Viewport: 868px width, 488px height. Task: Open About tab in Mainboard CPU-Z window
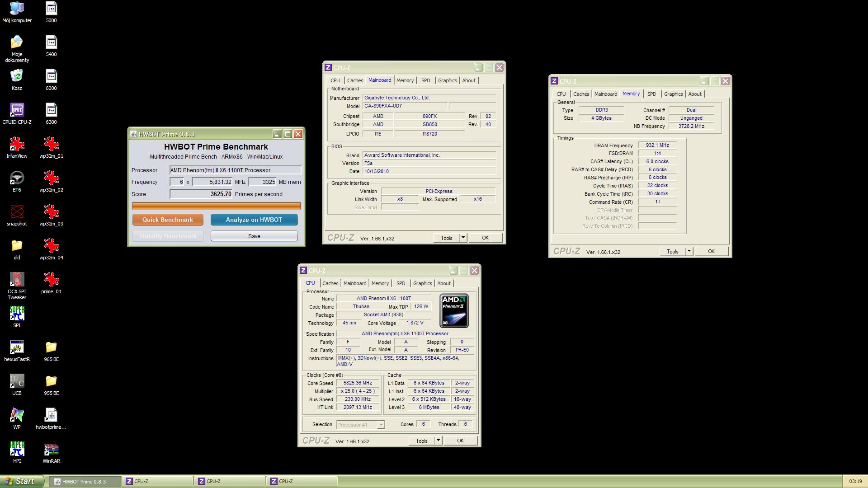click(468, 80)
